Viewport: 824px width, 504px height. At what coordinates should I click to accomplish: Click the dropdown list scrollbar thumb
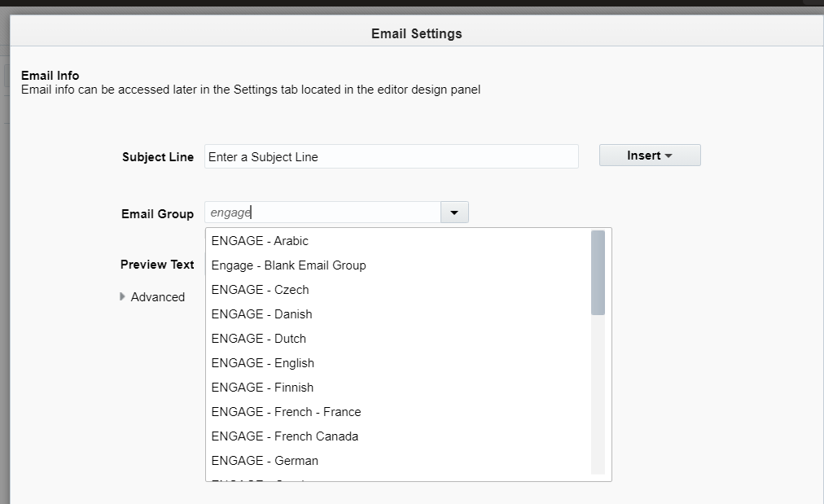(x=598, y=273)
